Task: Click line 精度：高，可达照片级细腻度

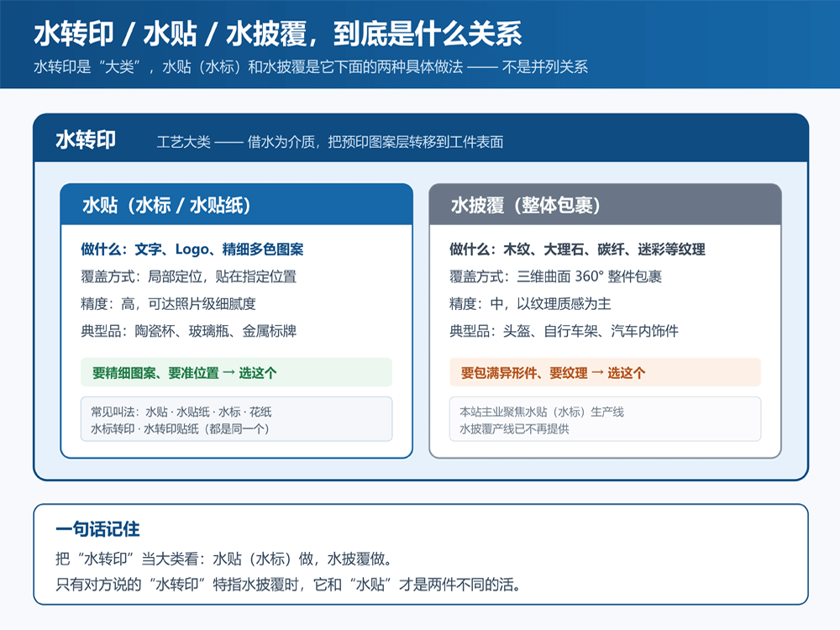Action: (x=168, y=304)
